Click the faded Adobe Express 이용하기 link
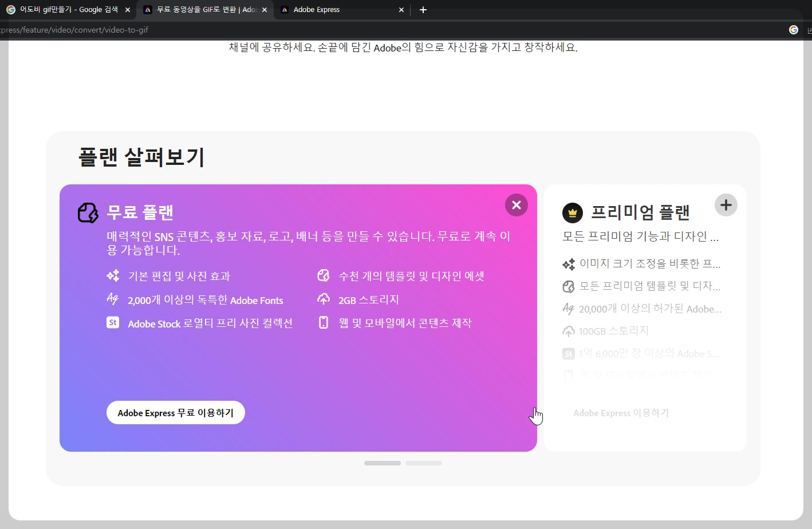Image resolution: width=812 pixels, height=529 pixels. click(x=621, y=413)
